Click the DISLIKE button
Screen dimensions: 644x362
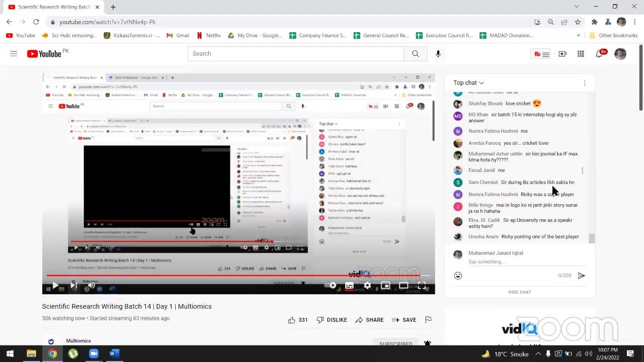(x=332, y=320)
